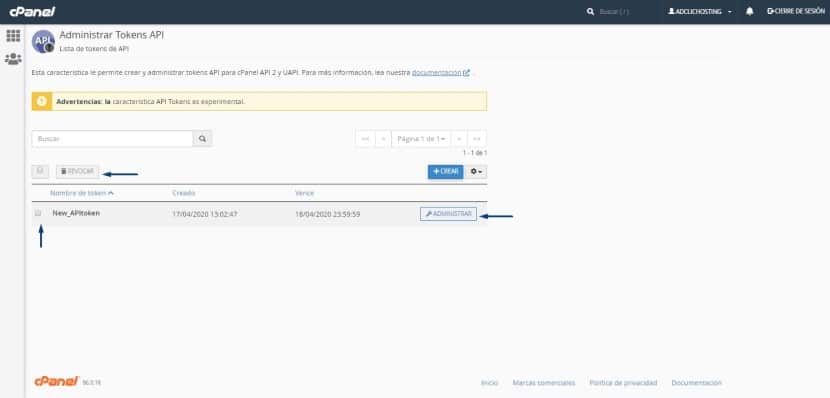Click the expiry date 18/04/2020 cell

328,214
